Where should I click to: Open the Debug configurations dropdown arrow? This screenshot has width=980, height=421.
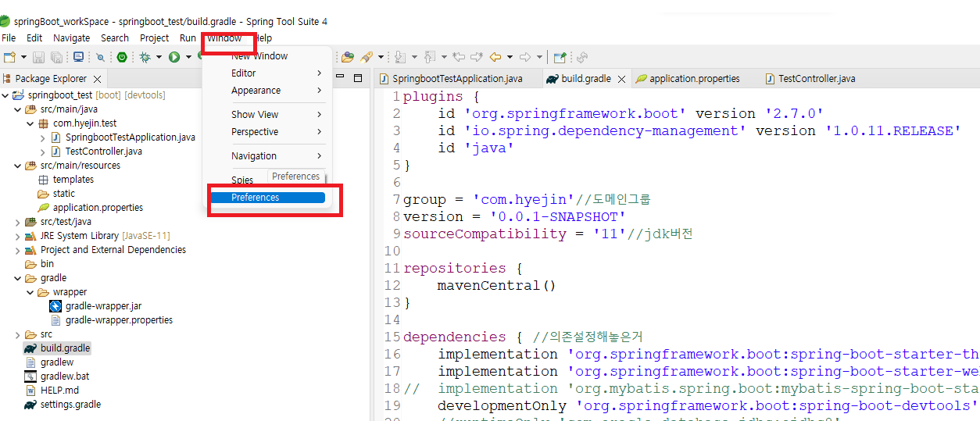(159, 57)
